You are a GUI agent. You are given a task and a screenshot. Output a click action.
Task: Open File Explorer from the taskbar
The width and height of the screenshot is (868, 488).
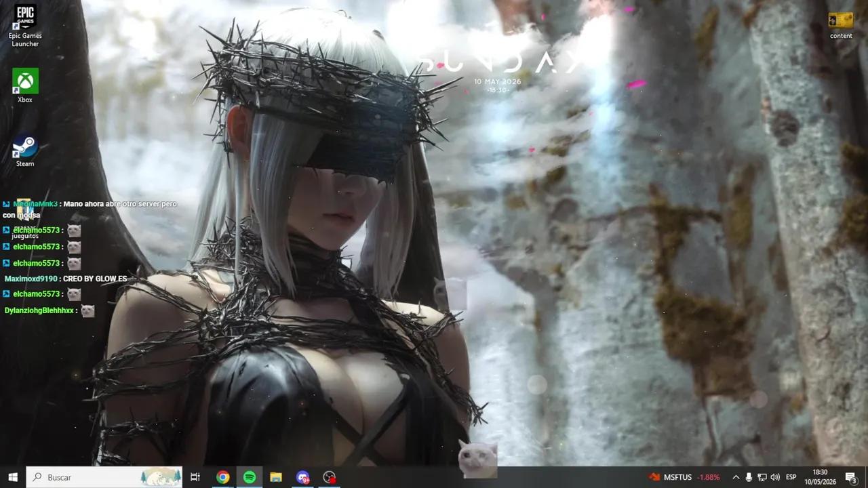pyautogui.click(x=276, y=477)
